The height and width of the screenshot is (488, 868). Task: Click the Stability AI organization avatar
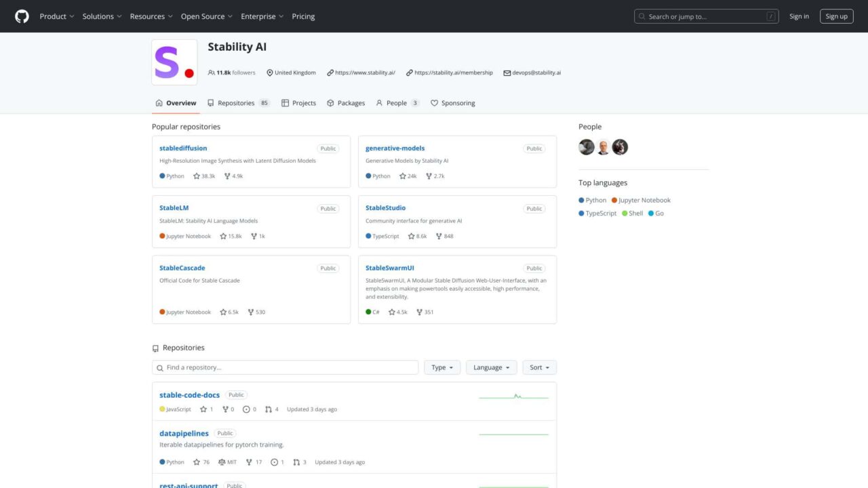[174, 62]
